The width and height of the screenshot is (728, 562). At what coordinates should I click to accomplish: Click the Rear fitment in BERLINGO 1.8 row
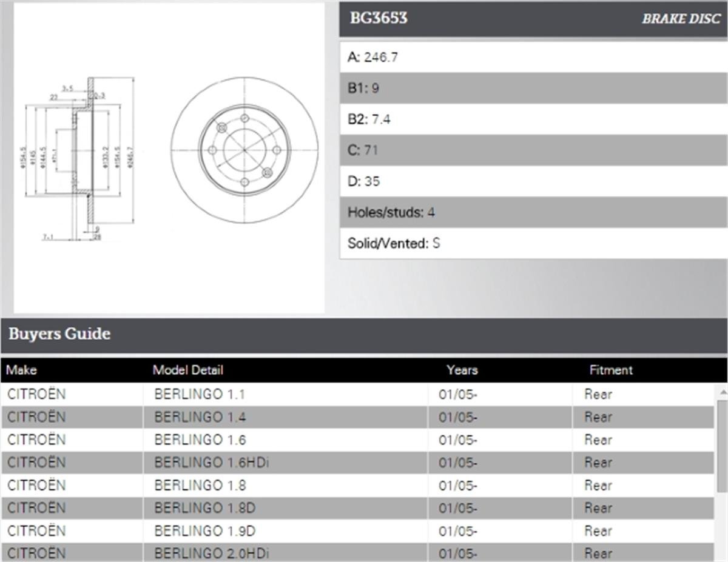[598, 485]
